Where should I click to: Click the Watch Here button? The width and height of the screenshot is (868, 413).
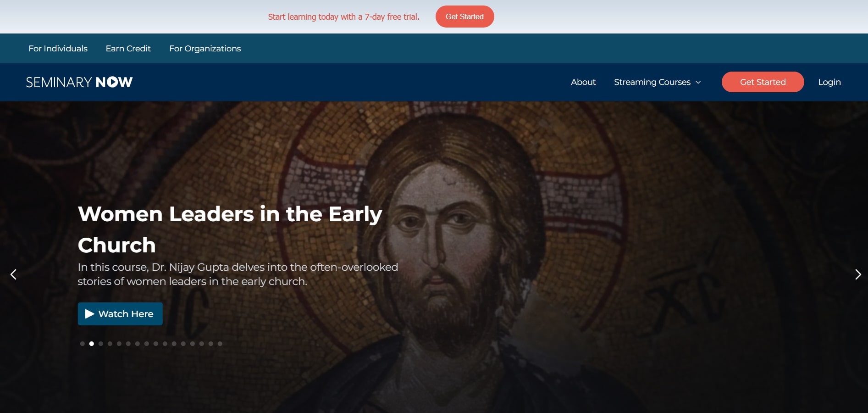click(120, 314)
